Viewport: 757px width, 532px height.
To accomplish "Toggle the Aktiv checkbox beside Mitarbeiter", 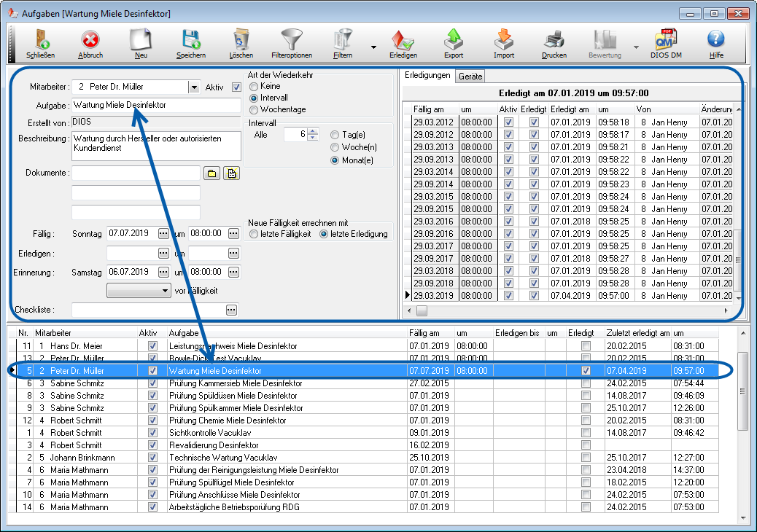I will coord(236,87).
